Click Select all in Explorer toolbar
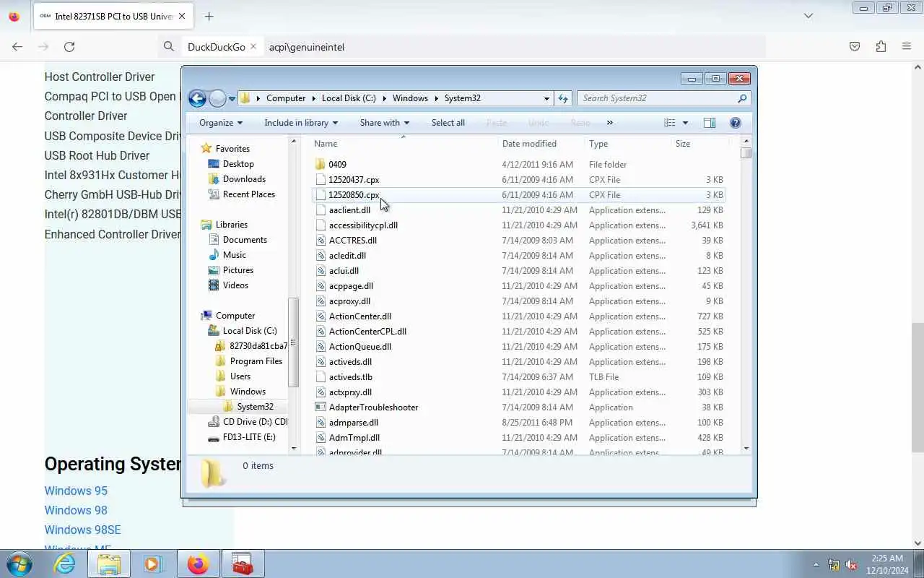This screenshot has height=578, width=924. click(448, 123)
